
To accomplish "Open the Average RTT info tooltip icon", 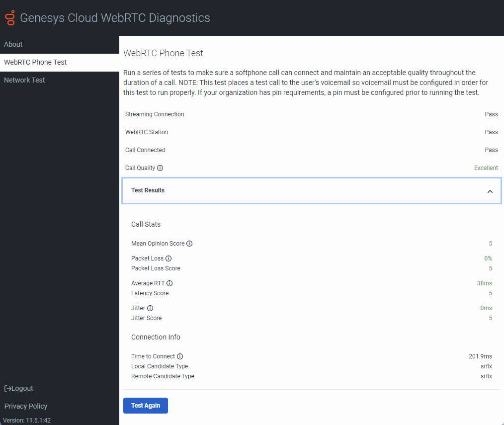I will point(169,283).
